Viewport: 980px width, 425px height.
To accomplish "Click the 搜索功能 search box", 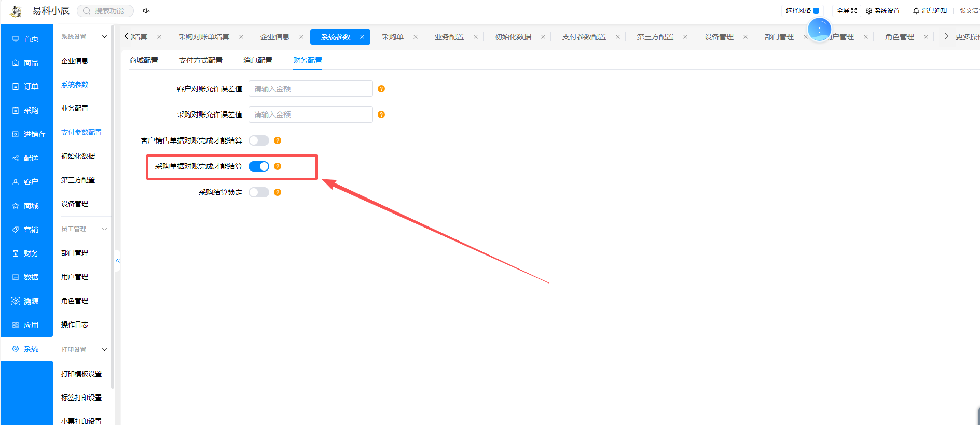I will 105,11.
